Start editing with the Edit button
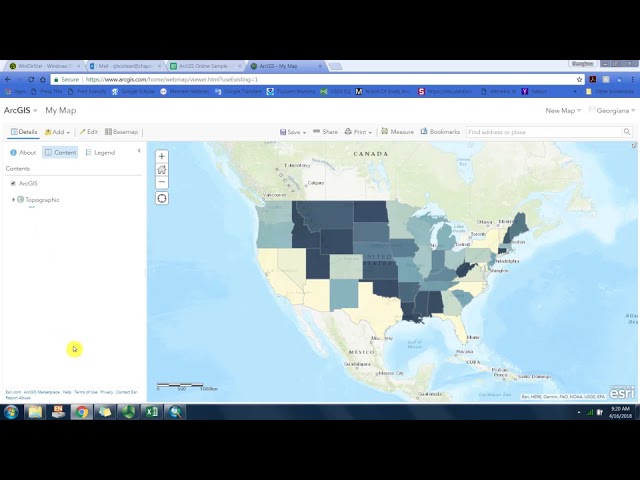The width and height of the screenshot is (640, 480). tap(89, 132)
